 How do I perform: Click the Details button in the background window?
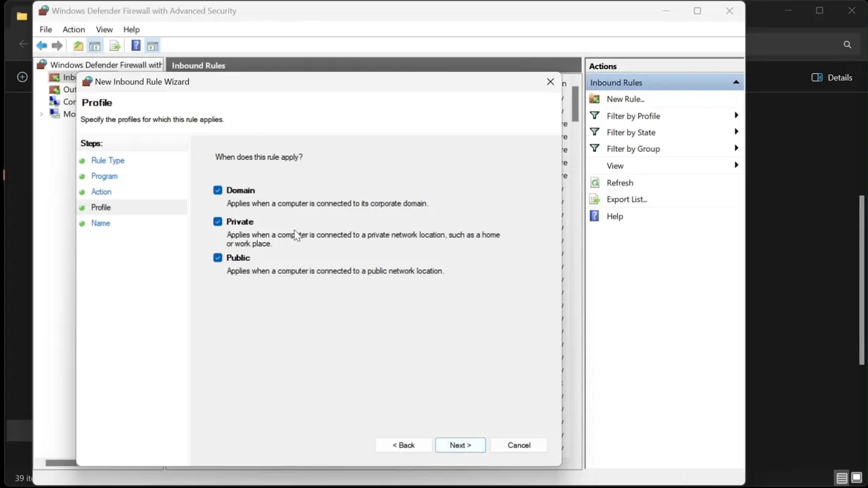pyautogui.click(x=832, y=77)
